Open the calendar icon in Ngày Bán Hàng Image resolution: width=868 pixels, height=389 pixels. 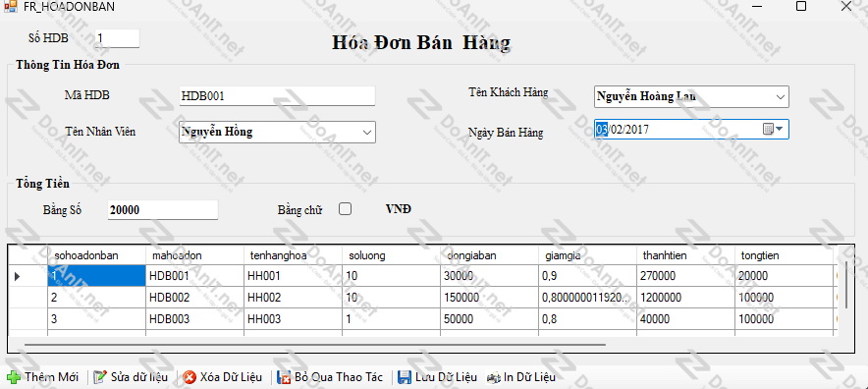[x=768, y=129]
